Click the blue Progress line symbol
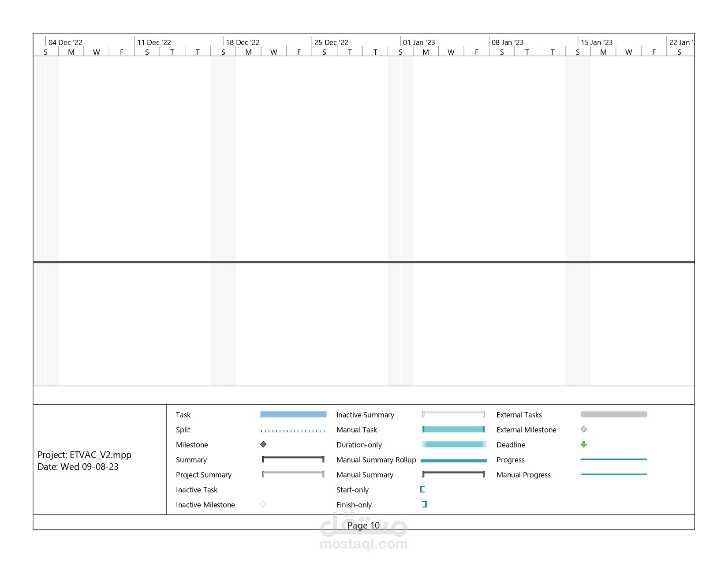Image resolution: width=728 pixels, height=563 pixels. point(614,459)
